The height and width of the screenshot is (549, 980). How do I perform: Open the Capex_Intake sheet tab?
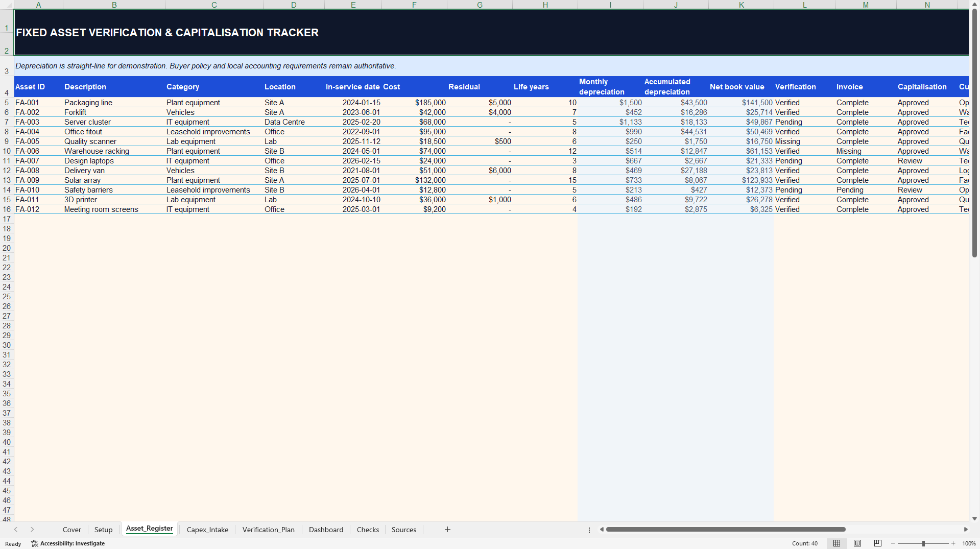pos(207,530)
